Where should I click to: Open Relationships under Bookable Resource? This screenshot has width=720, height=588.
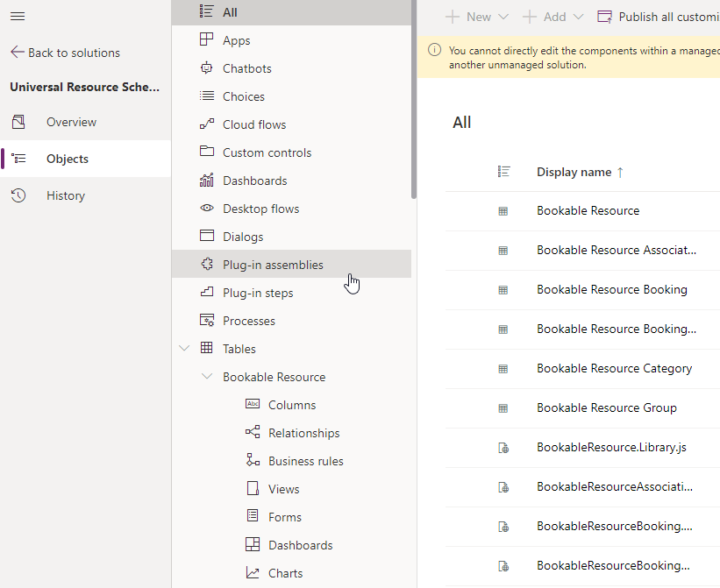click(x=303, y=433)
